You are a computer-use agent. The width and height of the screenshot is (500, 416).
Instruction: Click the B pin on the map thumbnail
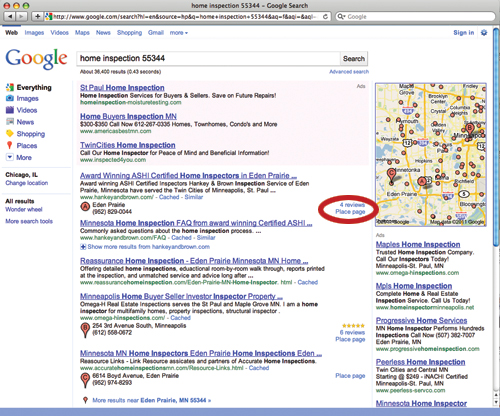[470, 129]
